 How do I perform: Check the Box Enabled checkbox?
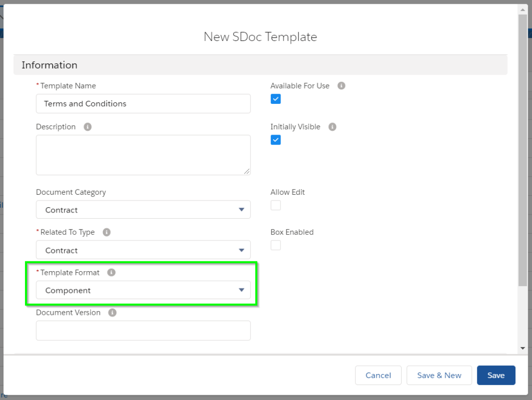275,245
